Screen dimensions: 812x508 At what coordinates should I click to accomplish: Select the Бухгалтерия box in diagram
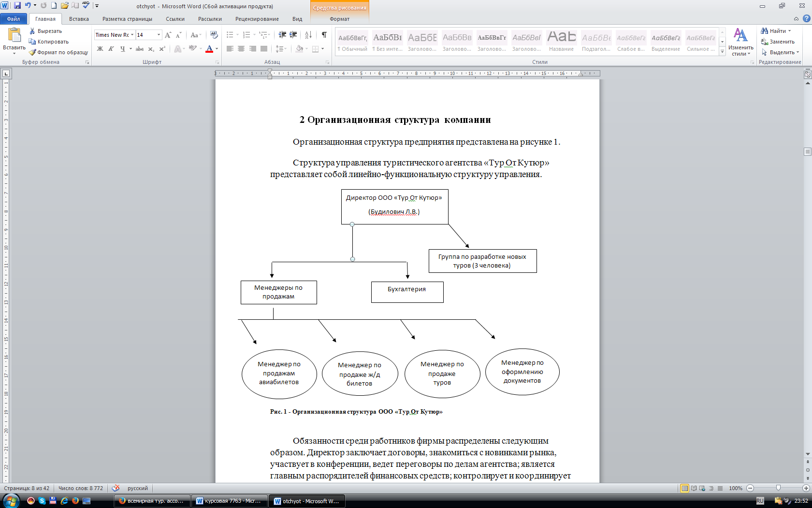pos(407,292)
